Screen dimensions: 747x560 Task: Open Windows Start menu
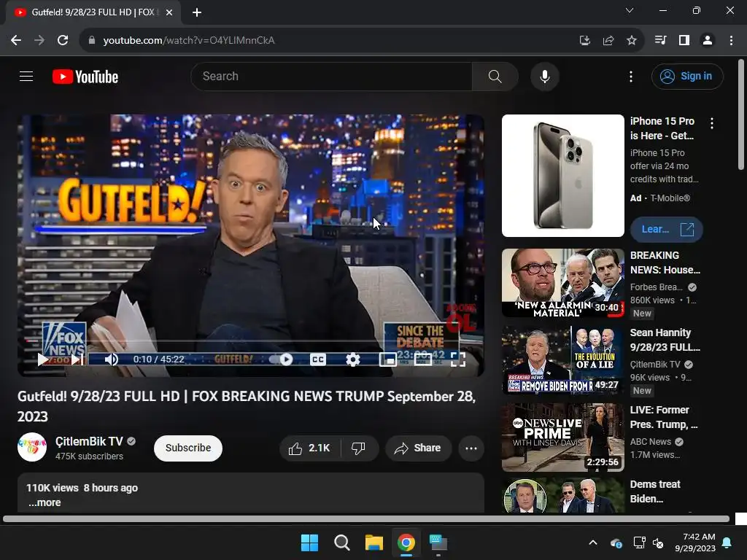point(309,542)
